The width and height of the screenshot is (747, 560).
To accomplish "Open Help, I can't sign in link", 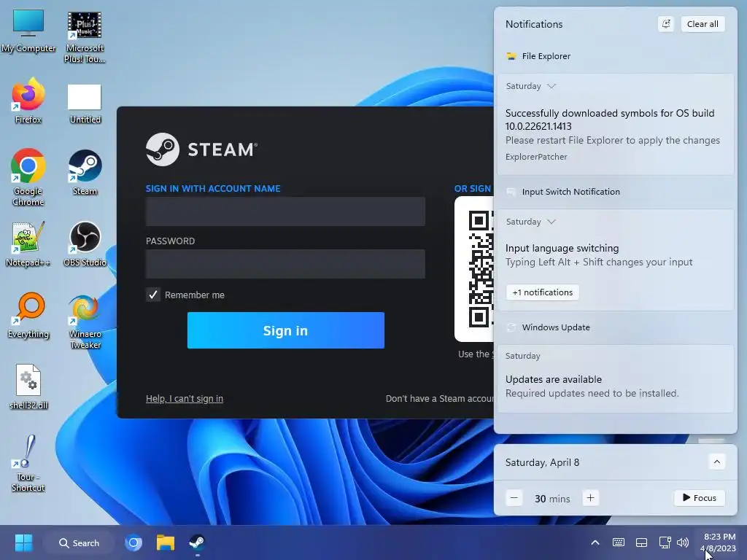I will pyautogui.click(x=185, y=399).
